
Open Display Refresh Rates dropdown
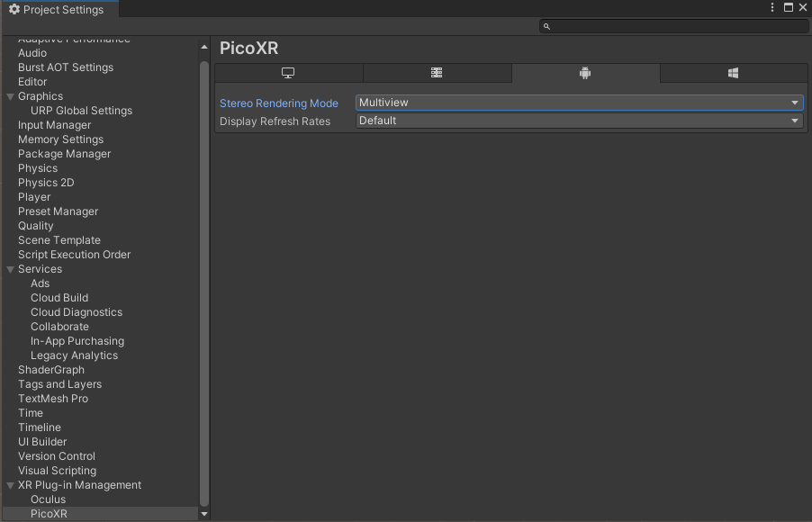(x=579, y=121)
